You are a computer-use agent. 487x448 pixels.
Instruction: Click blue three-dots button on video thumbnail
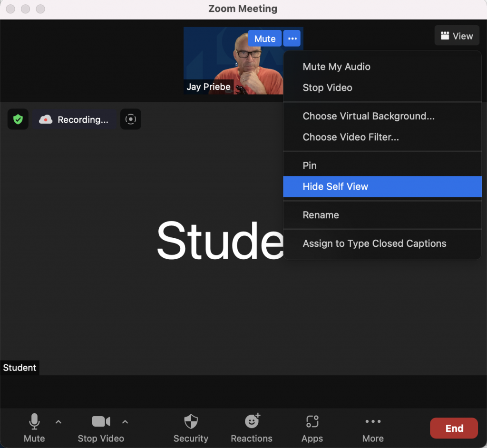pos(292,39)
